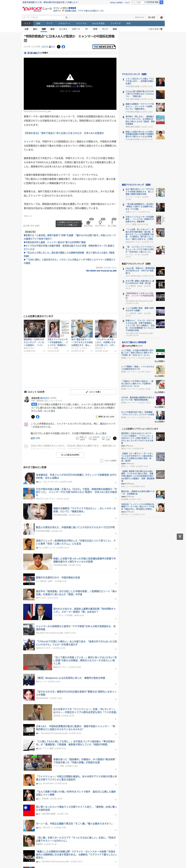The height and width of the screenshot is (868, 186).
Task: Click the video error warning triangle
Action: (70, 77)
